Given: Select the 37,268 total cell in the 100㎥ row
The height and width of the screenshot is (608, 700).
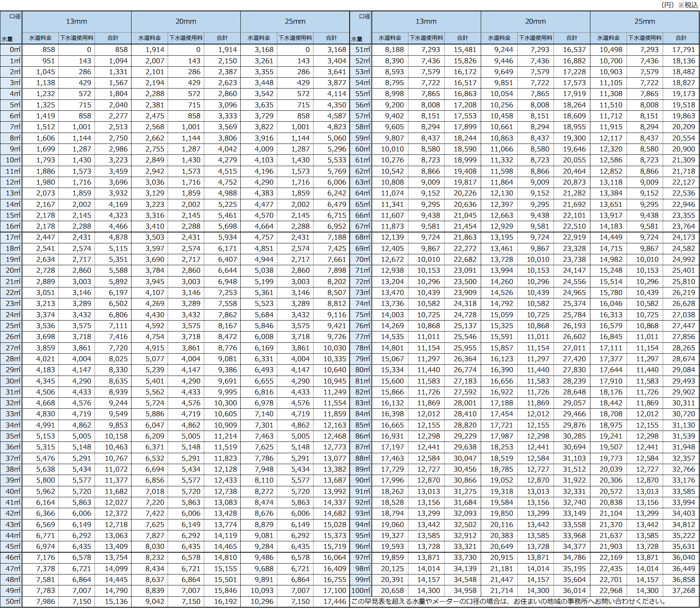Looking at the screenshot, I should 683,591.
